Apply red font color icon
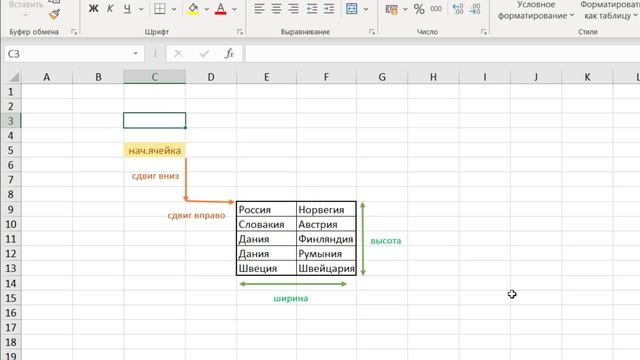The image size is (640, 360). click(220, 9)
